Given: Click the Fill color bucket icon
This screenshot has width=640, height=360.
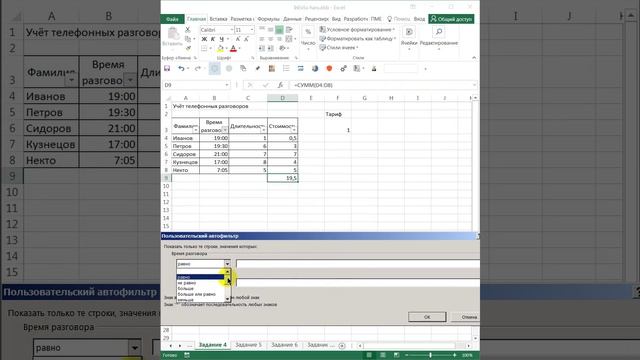Looking at the screenshot, I should pos(220,49).
